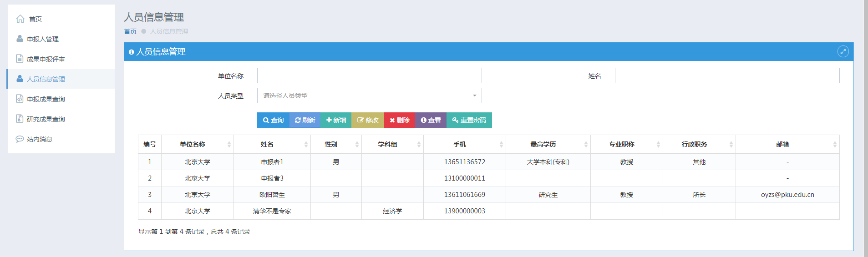
Task: Select row with name 清华不是专家
Action: point(489,211)
